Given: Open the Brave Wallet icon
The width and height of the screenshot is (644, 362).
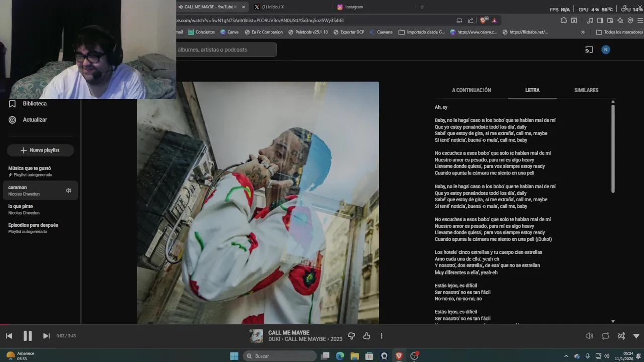Looking at the screenshot, I should click(610, 21).
